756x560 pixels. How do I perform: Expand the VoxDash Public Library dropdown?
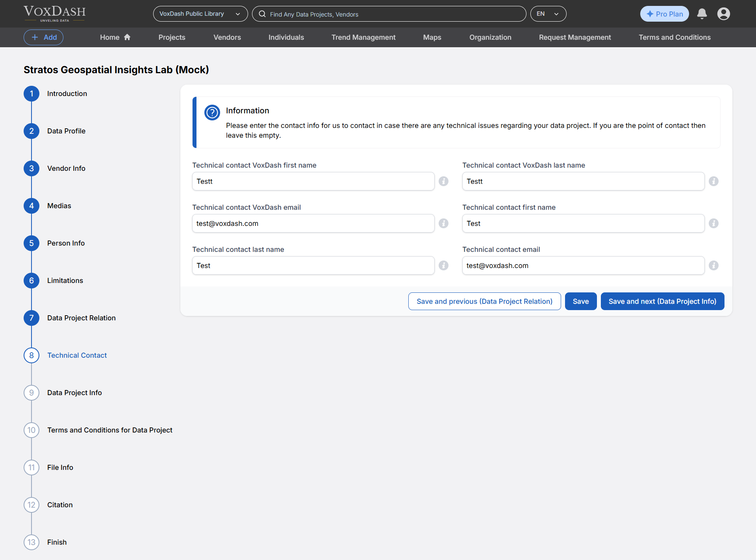200,14
